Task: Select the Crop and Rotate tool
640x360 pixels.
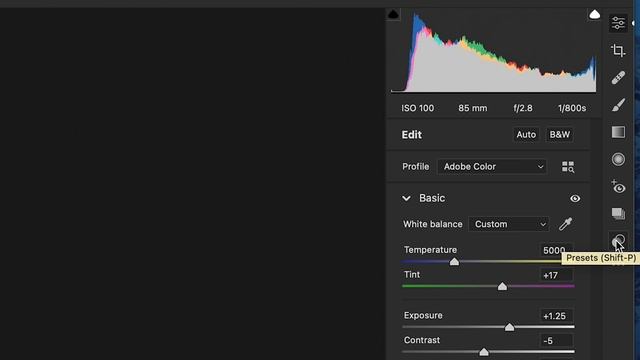Action: point(618,50)
